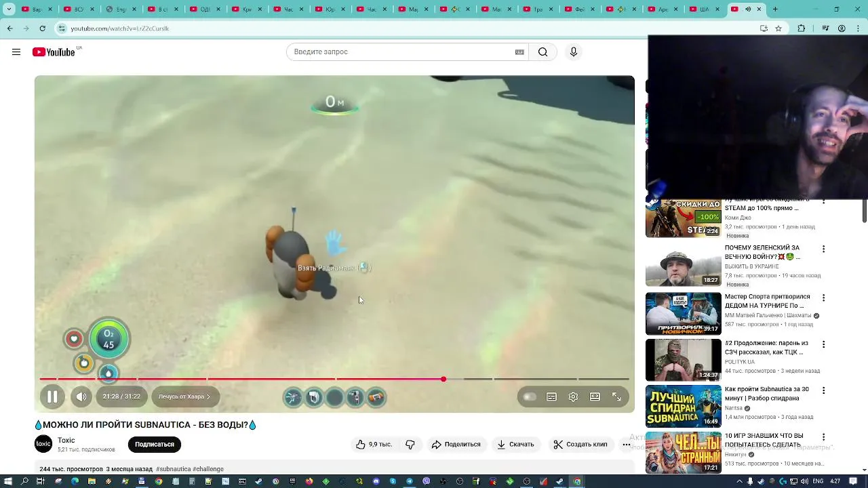Viewport: 868px width, 488px height.
Task: Subscribe with the 'Подписаться' button
Action: (x=155, y=445)
